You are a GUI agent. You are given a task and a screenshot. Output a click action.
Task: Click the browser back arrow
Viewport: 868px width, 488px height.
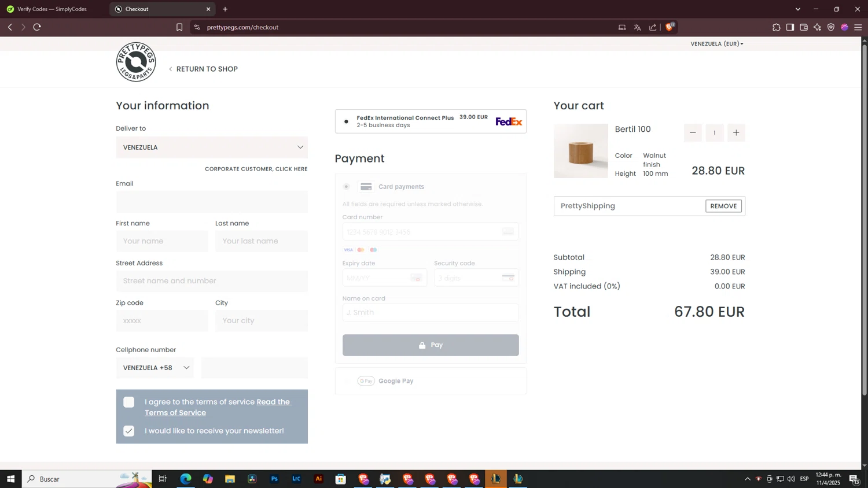10,27
